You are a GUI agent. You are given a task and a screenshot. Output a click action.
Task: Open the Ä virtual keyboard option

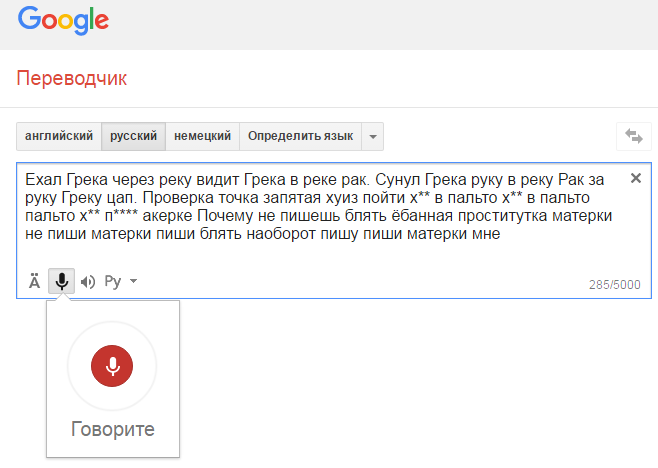34,281
